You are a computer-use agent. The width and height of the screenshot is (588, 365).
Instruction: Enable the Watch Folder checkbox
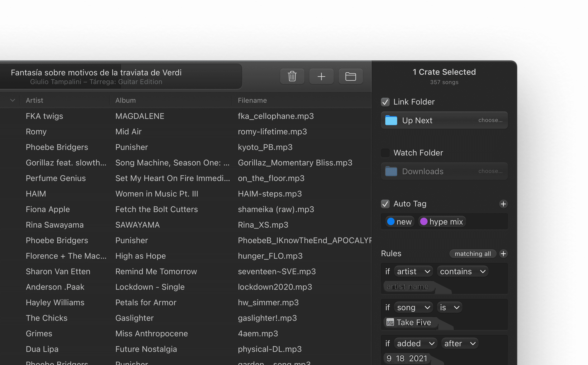tap(385, 153)
